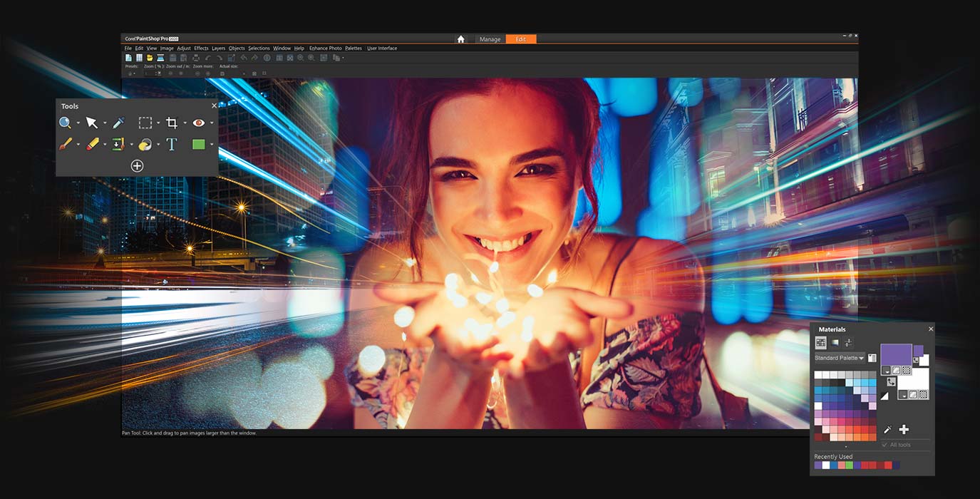Screen dimensions: 980x499
Task: Switch to the Manage tab
Action: [490, 39]
